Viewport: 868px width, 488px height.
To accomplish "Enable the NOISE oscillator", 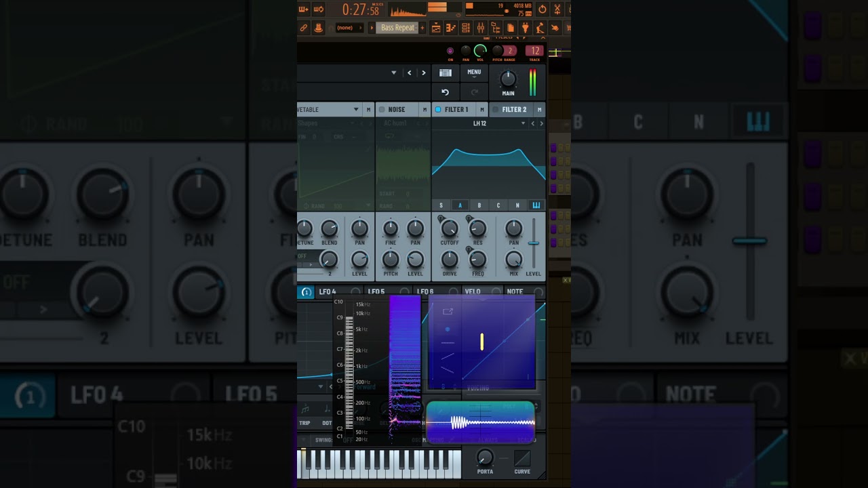I will pyautogui.click(x=382, y=110).
